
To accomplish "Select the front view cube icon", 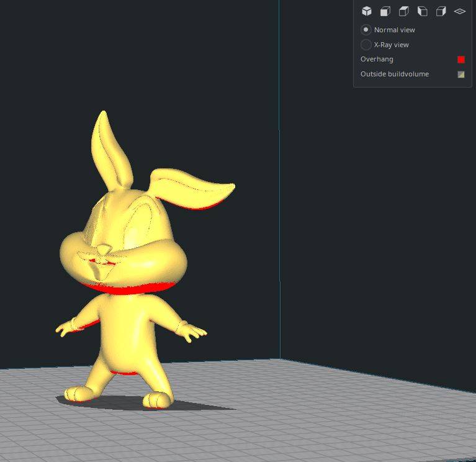I will [x=385, y=11].
